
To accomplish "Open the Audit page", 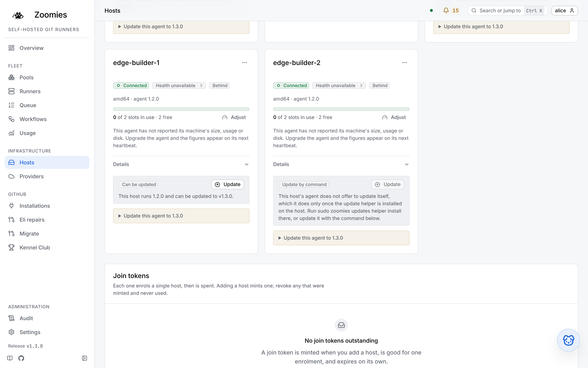I will pos(47,318).
